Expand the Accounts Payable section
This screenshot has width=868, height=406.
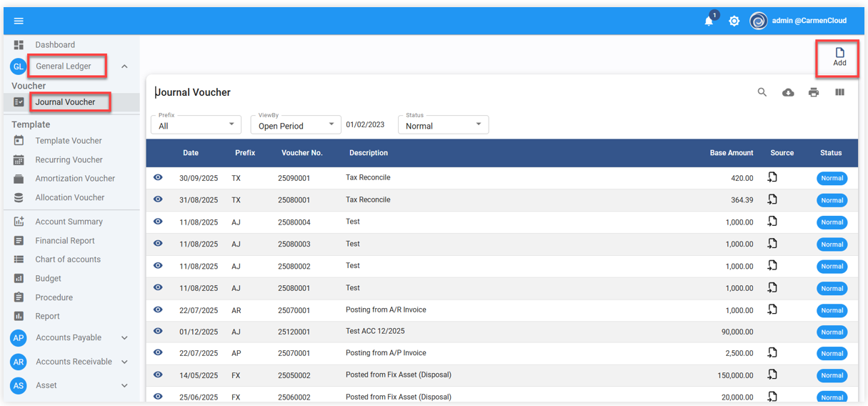(x=124, y=338)
